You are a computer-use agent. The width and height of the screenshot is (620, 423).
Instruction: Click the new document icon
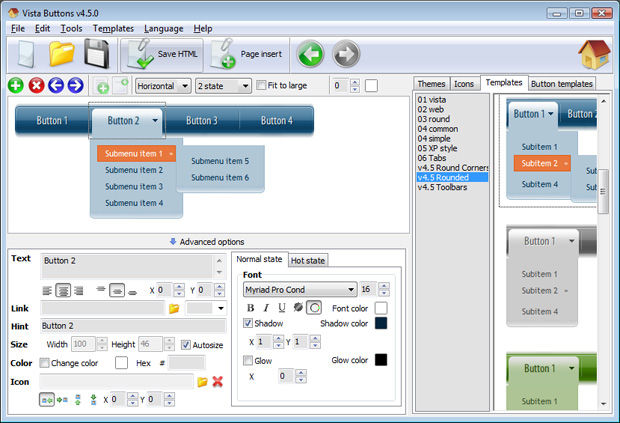(28, 54)
